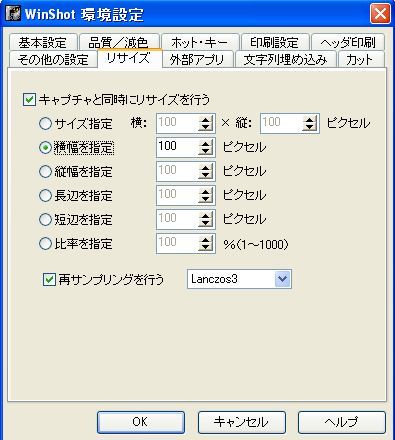Select the 短辺を指定 radio button
The width and height of the screenshot is (395, 440).
click(x=45, y=220)
